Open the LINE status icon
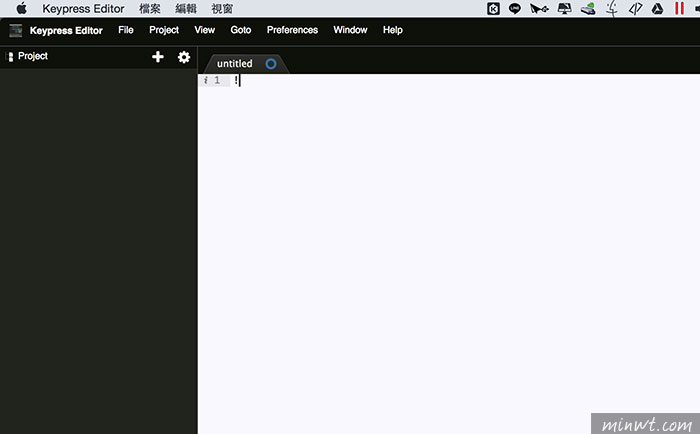 point(515,8)
